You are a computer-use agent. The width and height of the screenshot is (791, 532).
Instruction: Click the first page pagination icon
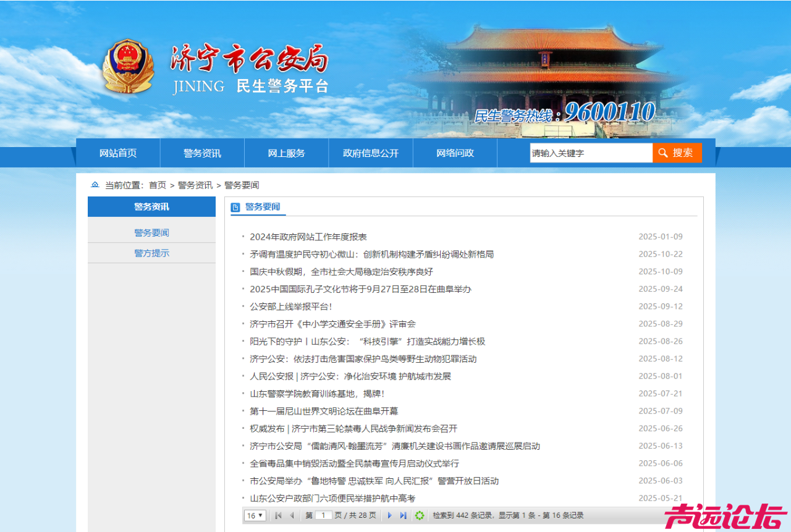click(x=279, y=515)
